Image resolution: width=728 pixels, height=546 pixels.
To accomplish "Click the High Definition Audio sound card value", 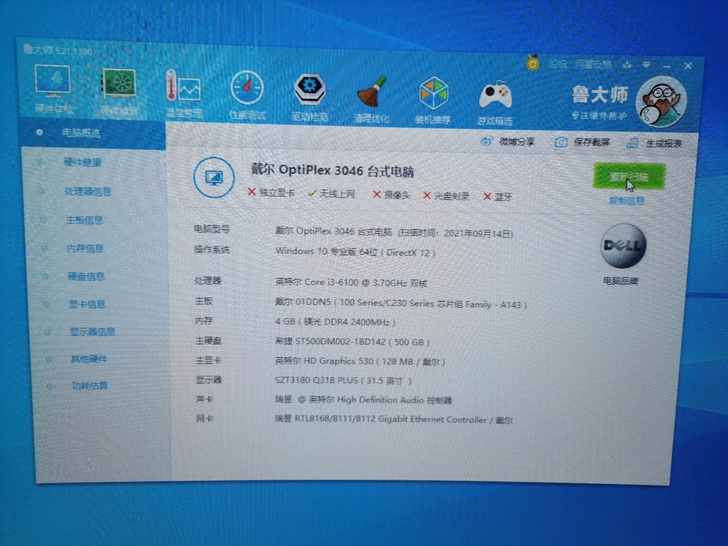I will coord(364,400).
